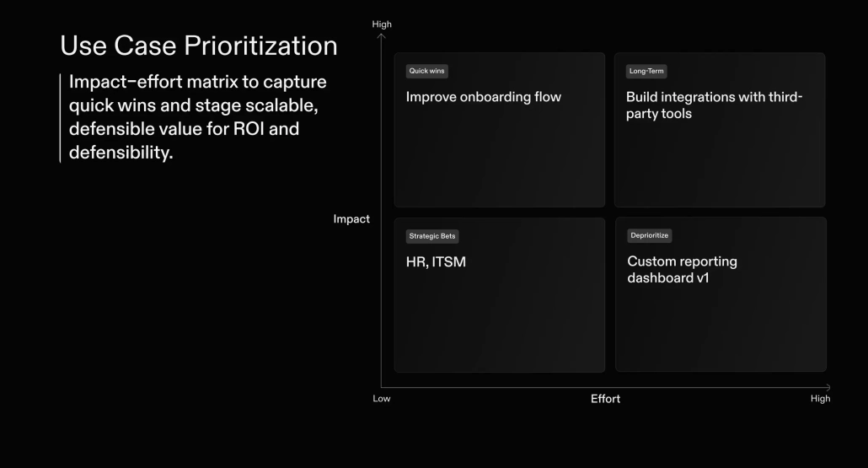Select "Custom reporting dashboard v1" text
This screenshot has height=468, width=868.
(682, 269)
